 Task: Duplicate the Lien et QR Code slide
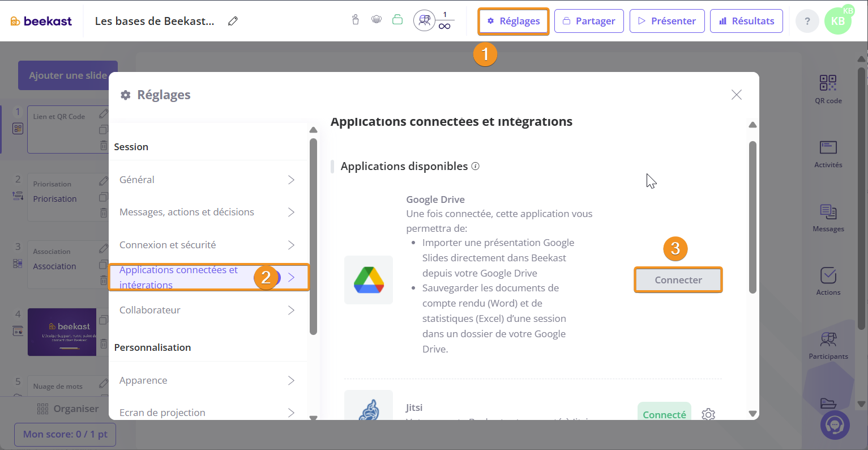coord(104,130)
